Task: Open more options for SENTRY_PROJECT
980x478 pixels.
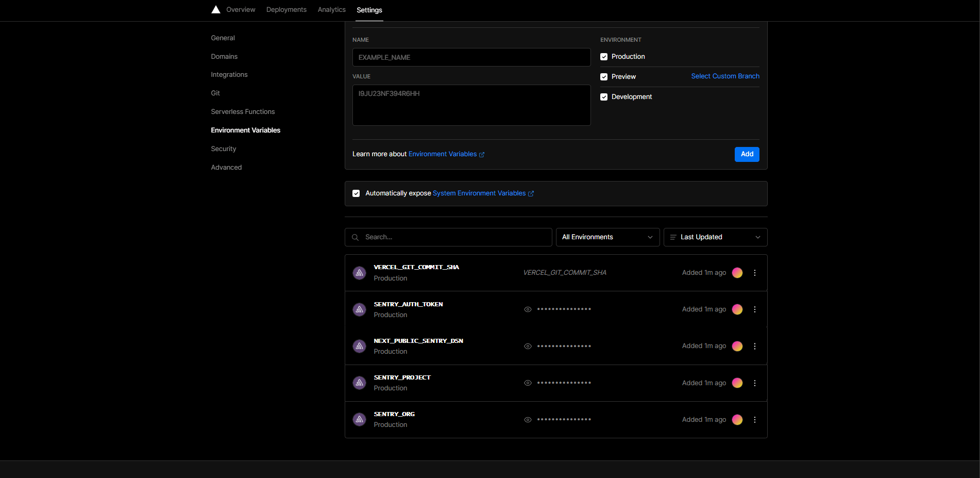Action: 755,383
